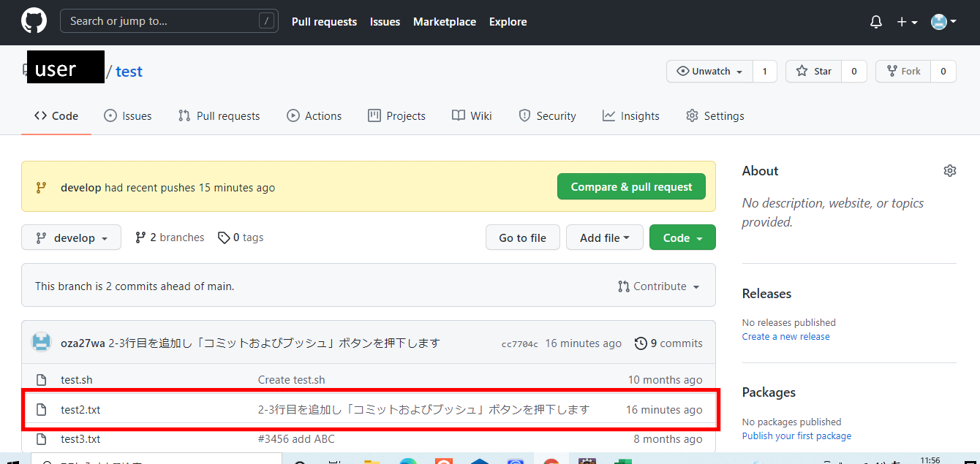Viewport: 980px width, 464px height.
Task: Expand the Add file dropdown
Action: [x=604, y=237]
